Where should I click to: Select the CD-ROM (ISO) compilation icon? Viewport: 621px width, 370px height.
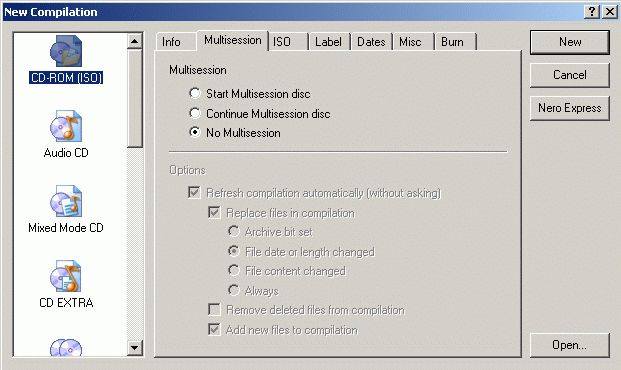pyautogui.click(x=66, y=51)
